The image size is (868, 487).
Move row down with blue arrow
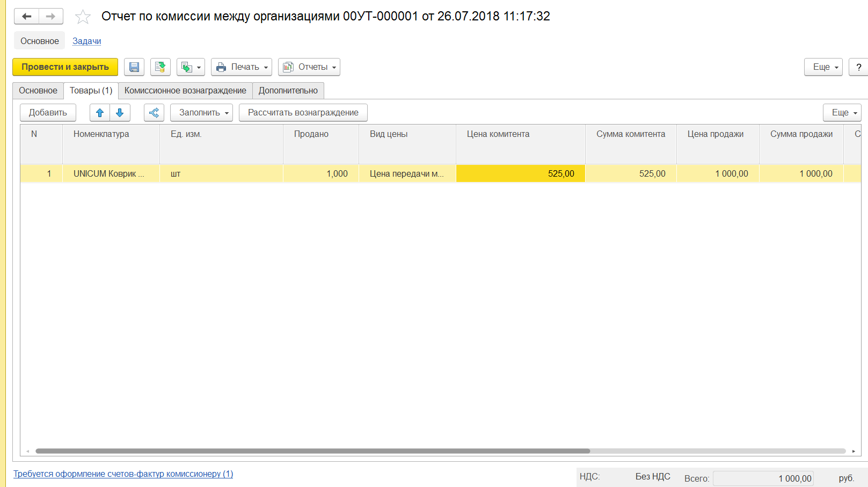point(120,113)
